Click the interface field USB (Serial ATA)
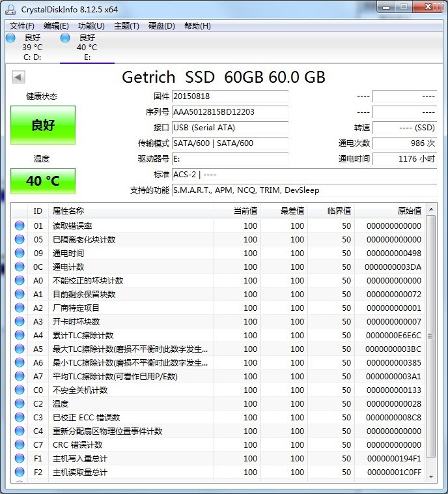The height and width of the screenshot is (494, 448). [x=230, y=128]
